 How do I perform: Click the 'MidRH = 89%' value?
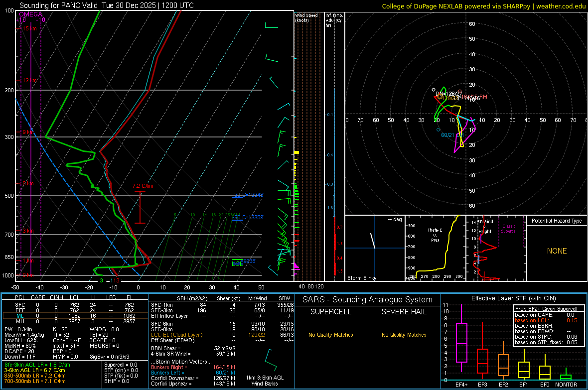[x=20, y=346]
